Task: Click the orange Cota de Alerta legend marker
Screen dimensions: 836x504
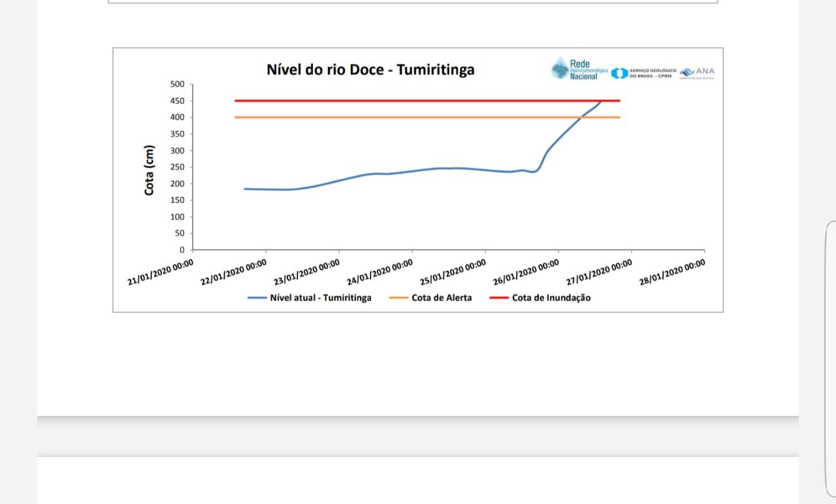Action: pyautogui.click(x=398, y=298)
